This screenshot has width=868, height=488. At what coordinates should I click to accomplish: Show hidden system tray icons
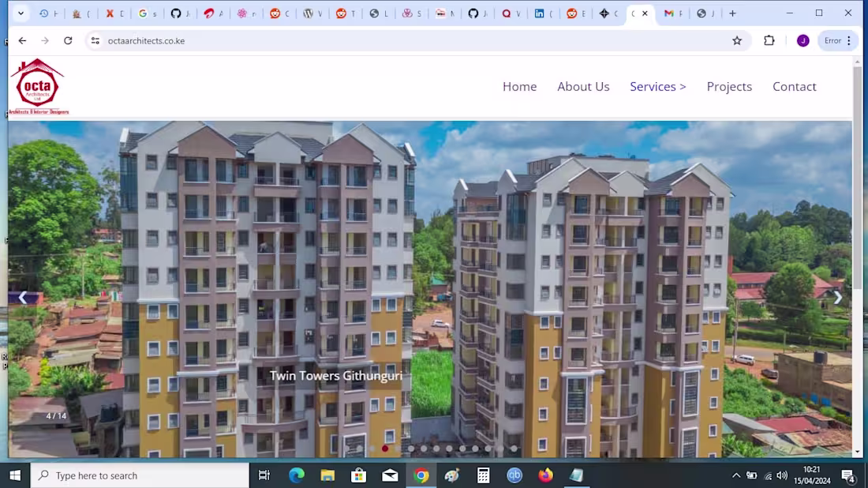[735, 475]
